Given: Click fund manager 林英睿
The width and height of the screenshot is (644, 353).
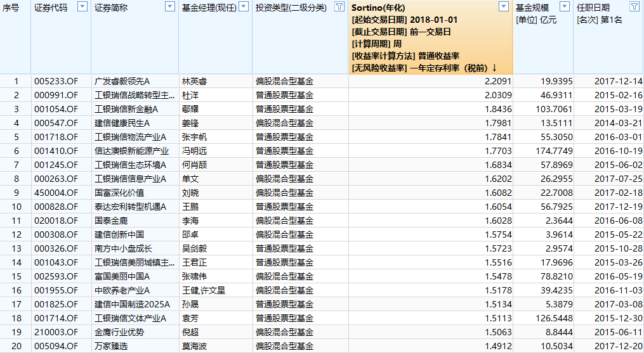Looking at the screenshot, I should (194, 81).
